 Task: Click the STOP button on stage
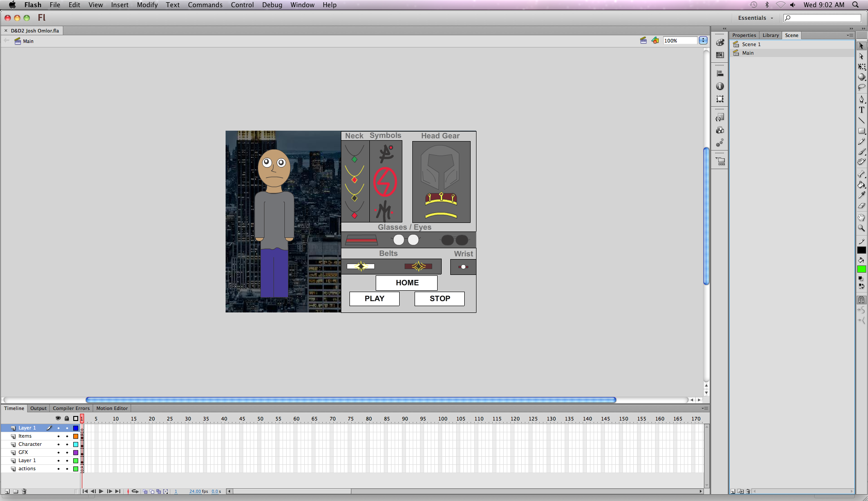click(439, 298)
